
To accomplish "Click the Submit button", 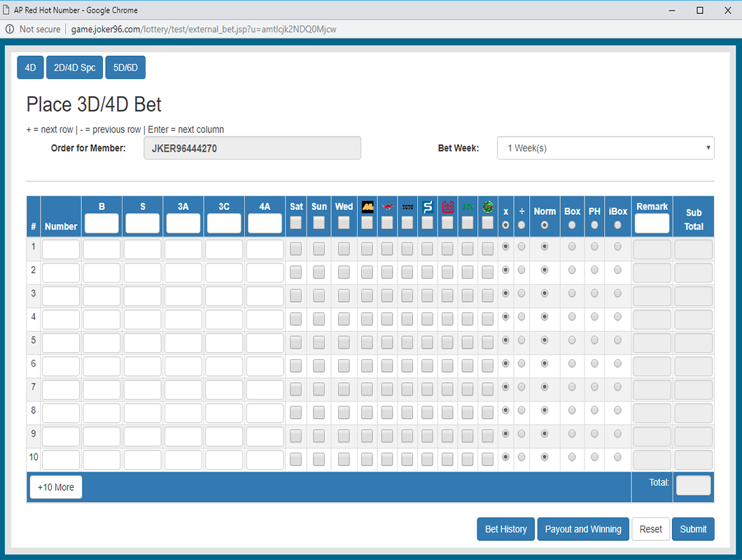I will 693,529.
